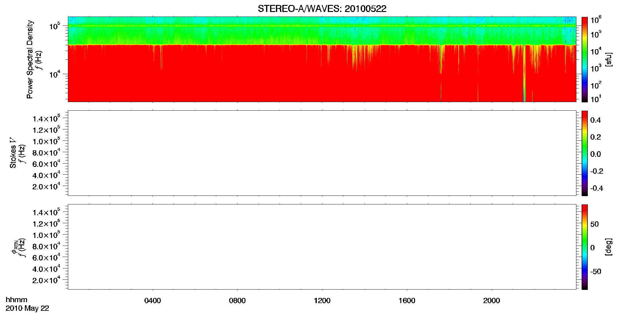Click the empty Stokes V plot panel
The height and width of the screenshot is (332, 644).
point(322,153)
